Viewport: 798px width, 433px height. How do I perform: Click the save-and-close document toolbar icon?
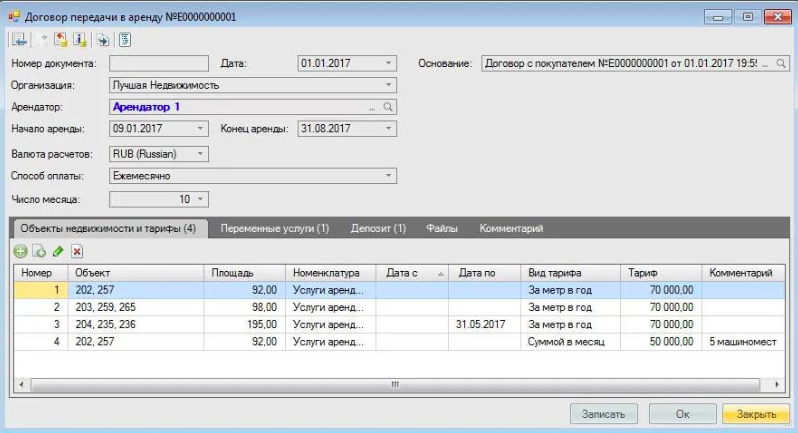[19, 40]
